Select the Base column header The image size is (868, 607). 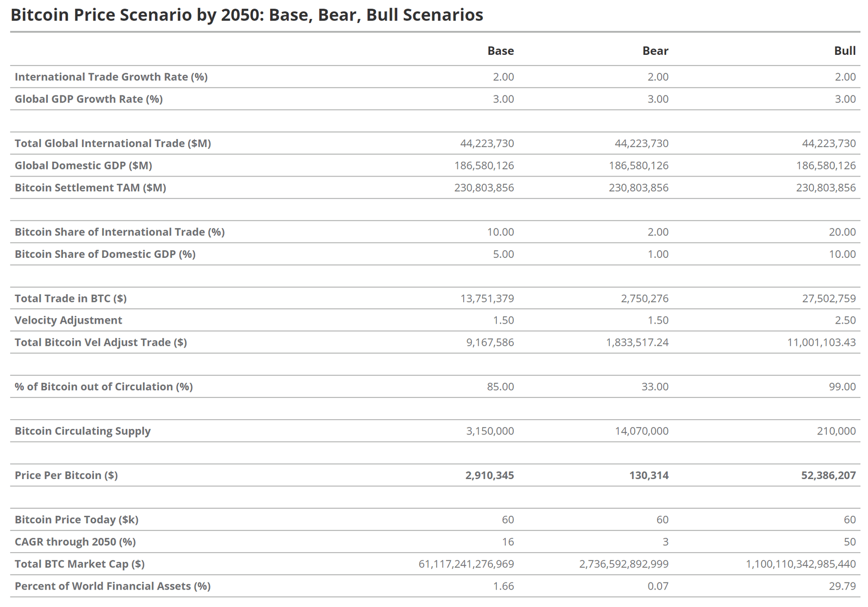click(x=500, y=51)
